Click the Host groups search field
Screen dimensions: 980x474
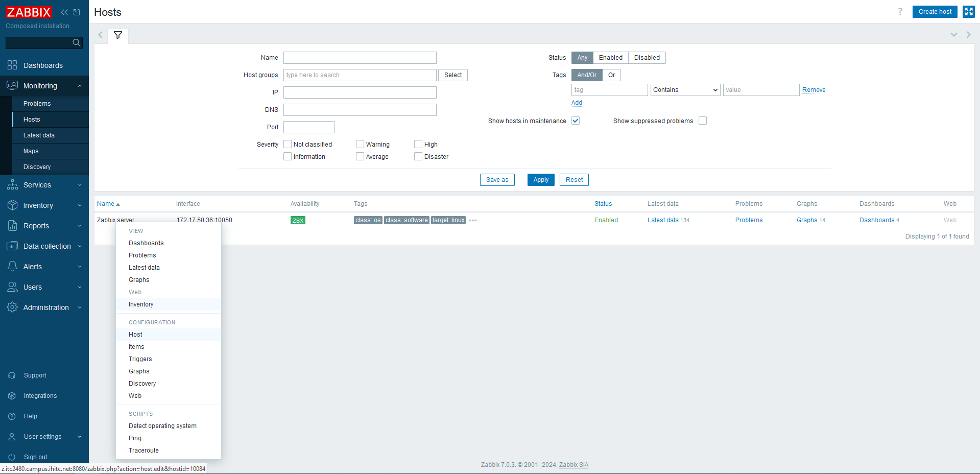point(360,75)
